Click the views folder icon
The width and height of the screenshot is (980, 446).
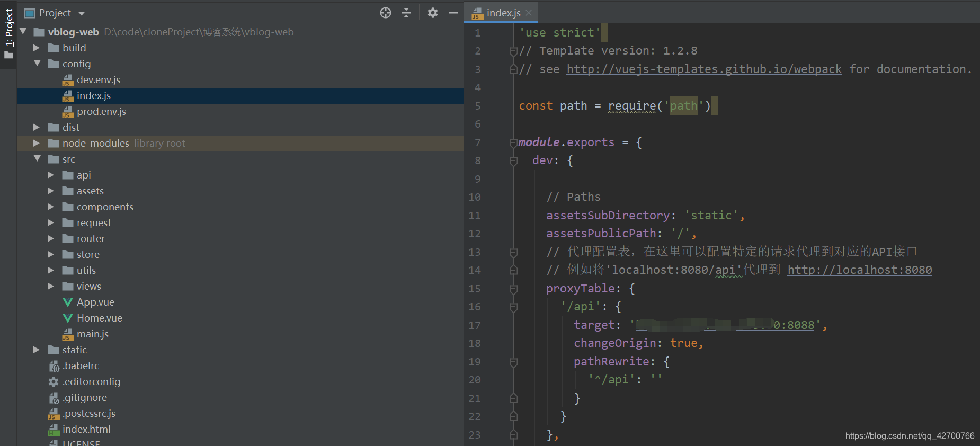(x=68, y=286)
